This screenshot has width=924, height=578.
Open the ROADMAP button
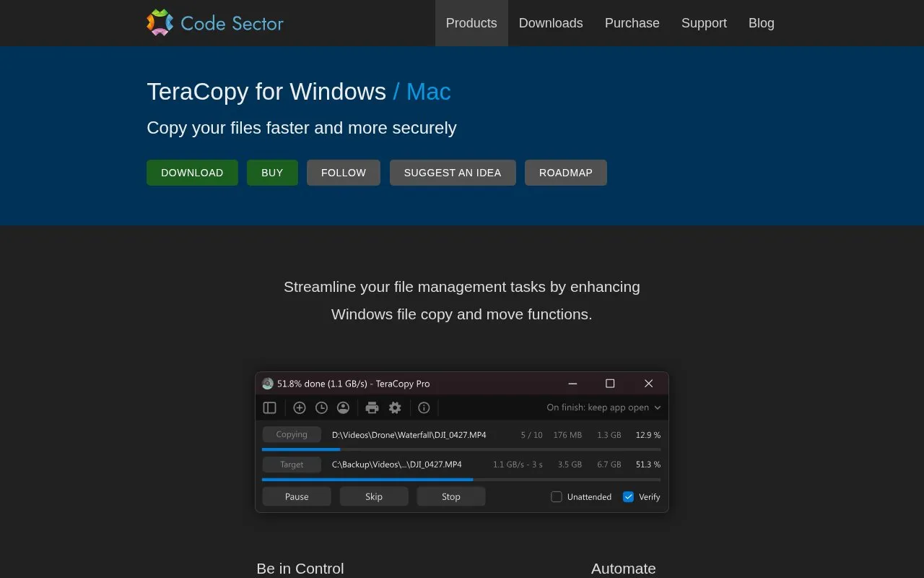(566, 173)
